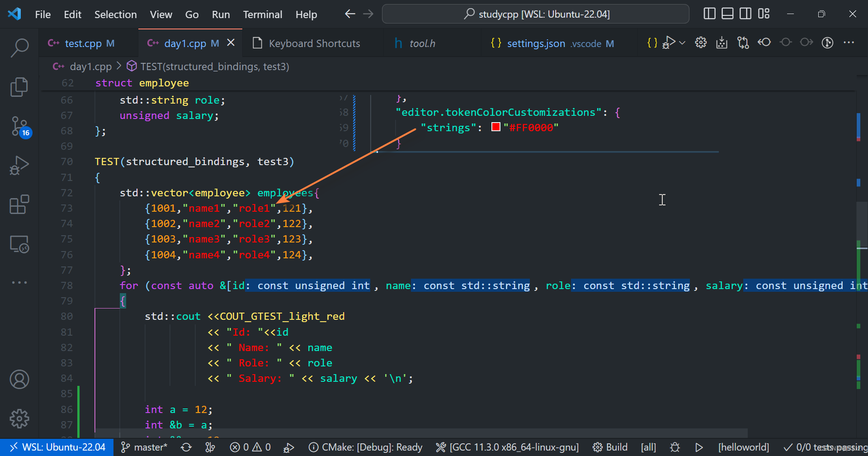
Task: Open the Manage gear menu
Action: [x=19, y=418]
